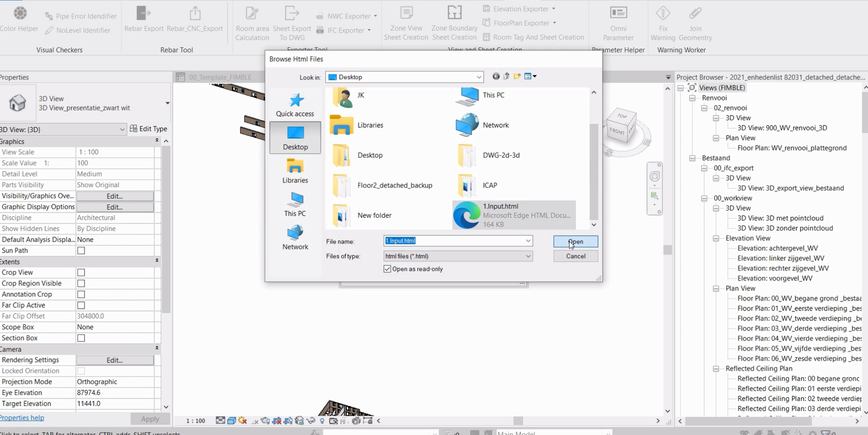Activate the Join Geometry tool

pos(695,24)
